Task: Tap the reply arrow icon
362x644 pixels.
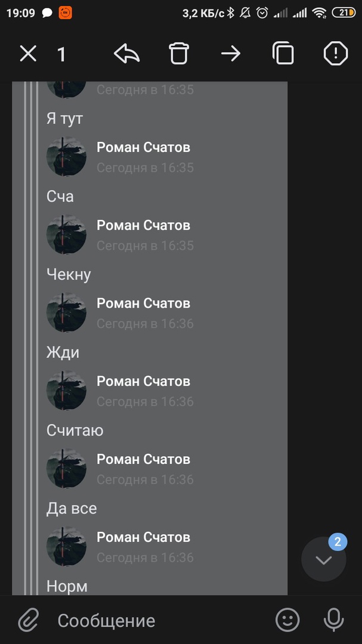Action: click(x=126, y=54)
